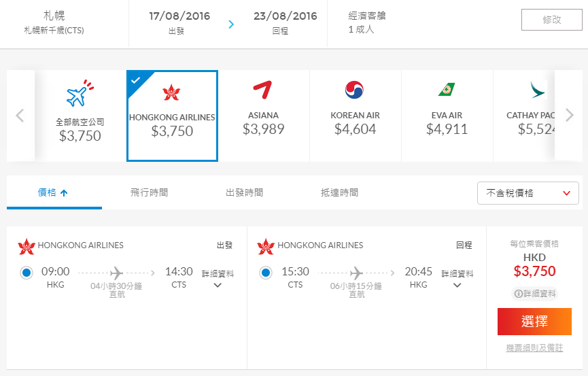The image size is (588, 376).
Task: Expand 詳細資料 for the outbound flight
Action: tap(218, 279)
